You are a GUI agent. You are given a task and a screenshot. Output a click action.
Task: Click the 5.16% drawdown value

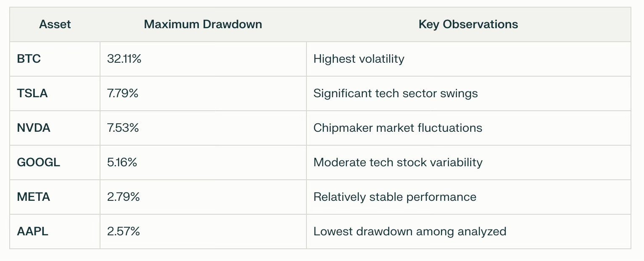click(x=122, y=162)
